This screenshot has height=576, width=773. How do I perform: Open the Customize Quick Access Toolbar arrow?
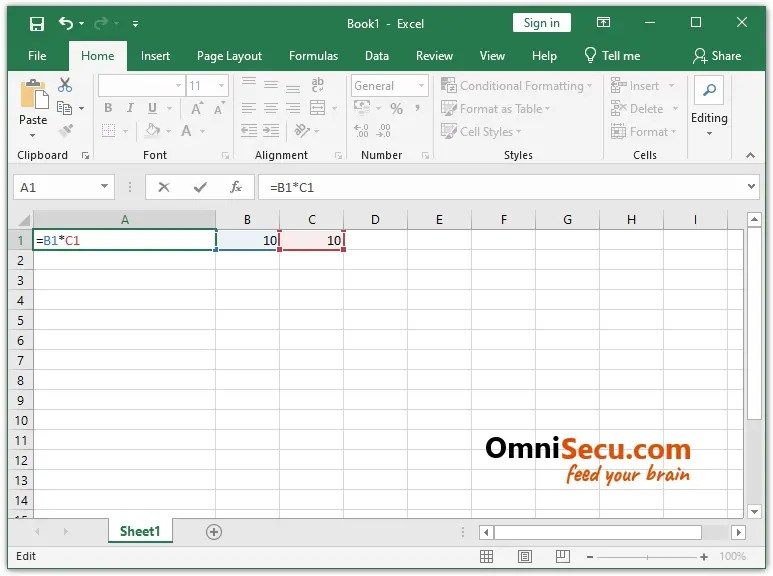135,23
